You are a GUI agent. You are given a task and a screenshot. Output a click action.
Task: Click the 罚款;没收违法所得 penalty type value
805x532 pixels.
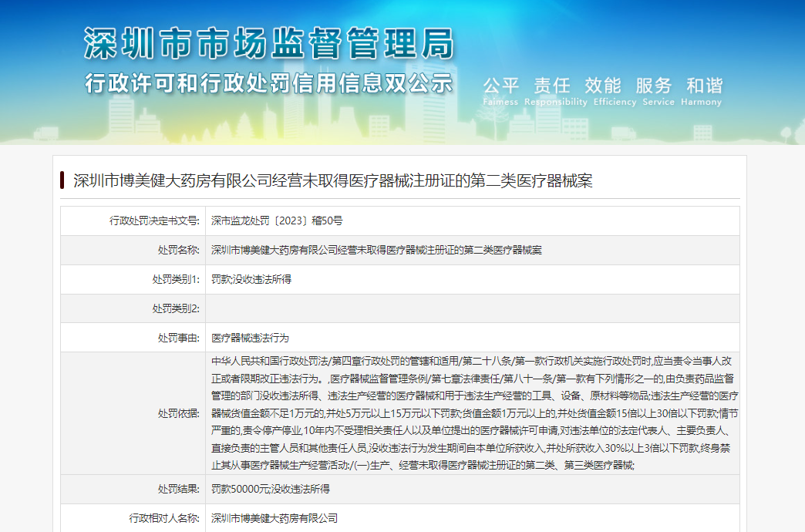(x=251, y=279)
